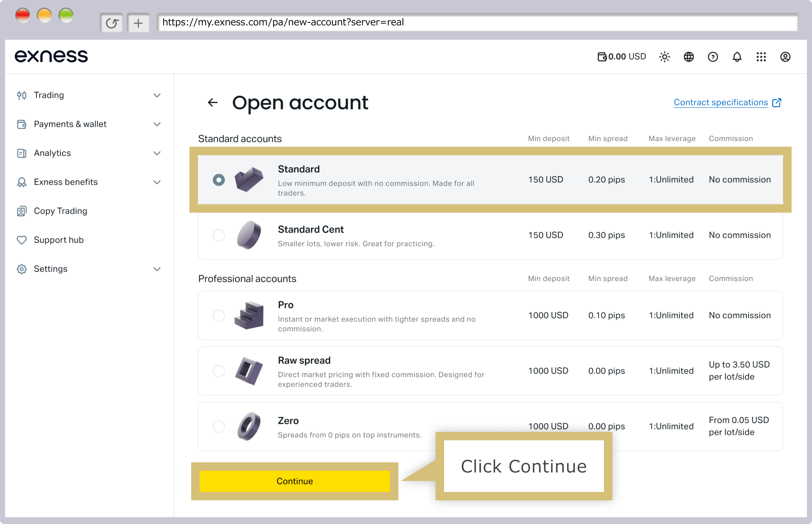The height and width of the screenshot is (524, 812).
Task: Open the help question mark icon
Action: tap(713, 57)
